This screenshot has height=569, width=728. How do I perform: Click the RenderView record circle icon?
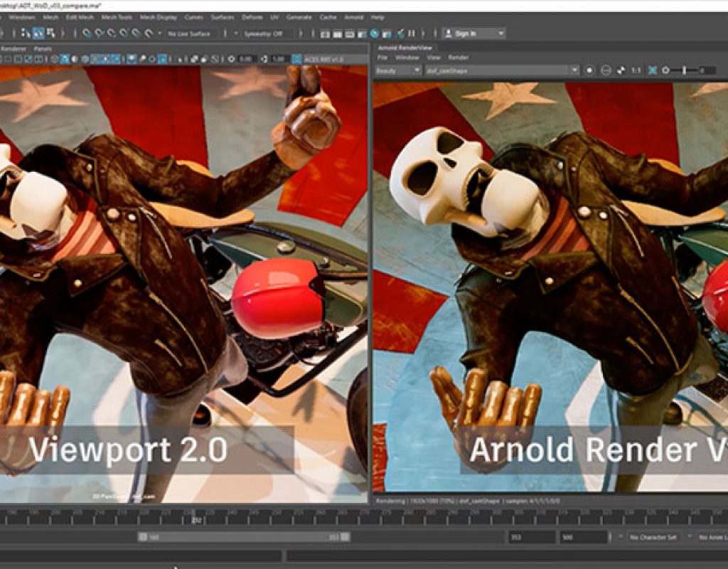589,70
